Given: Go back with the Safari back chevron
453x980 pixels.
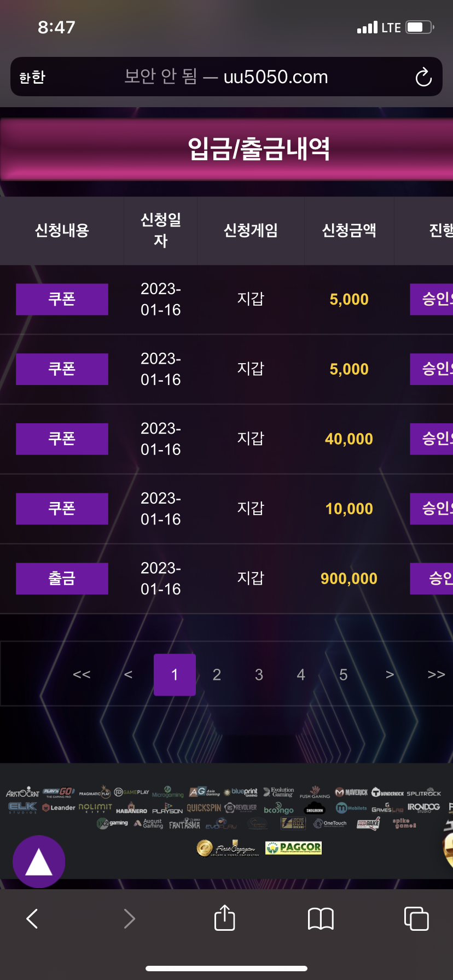Looking at the screenshot, I should [x=32, y=919].
